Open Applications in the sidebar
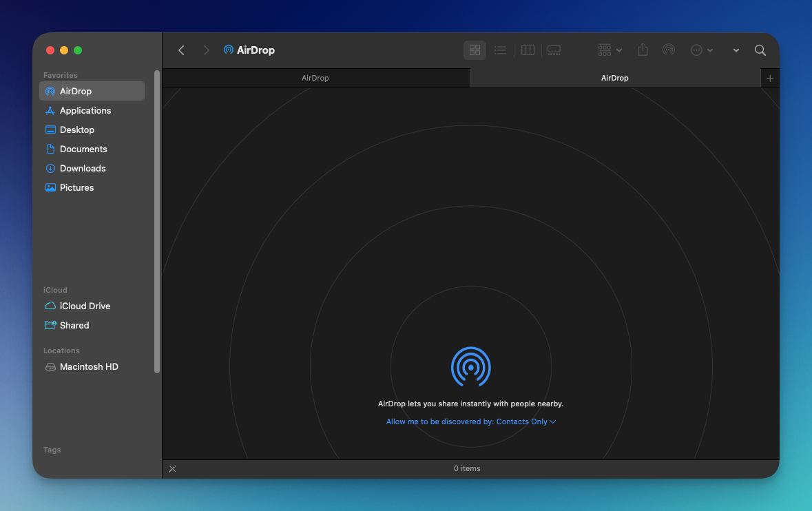 (x=85, y=110)
